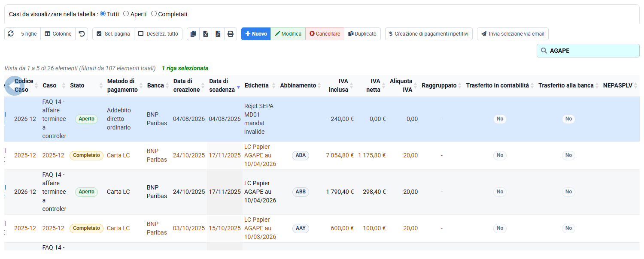The width and height of the screenshot is (644, 259).
Task: Select the Completati radio button
Action: 154,14
